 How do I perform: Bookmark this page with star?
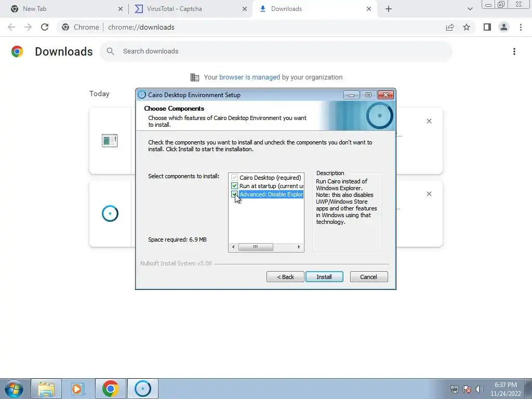pos(467,27)
